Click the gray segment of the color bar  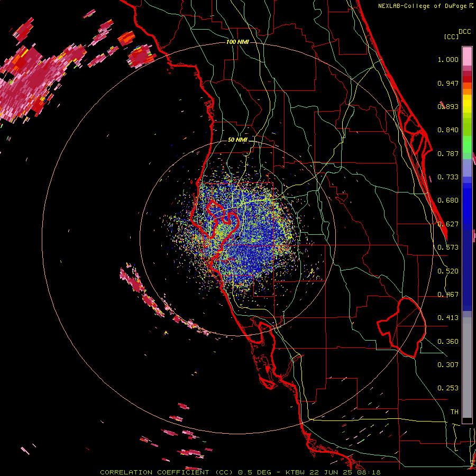(467, 368)
